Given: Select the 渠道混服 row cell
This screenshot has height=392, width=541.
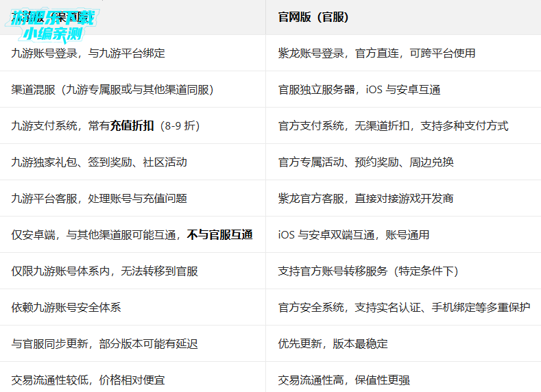Looking at the screenshot, I should tap(112, 90).
